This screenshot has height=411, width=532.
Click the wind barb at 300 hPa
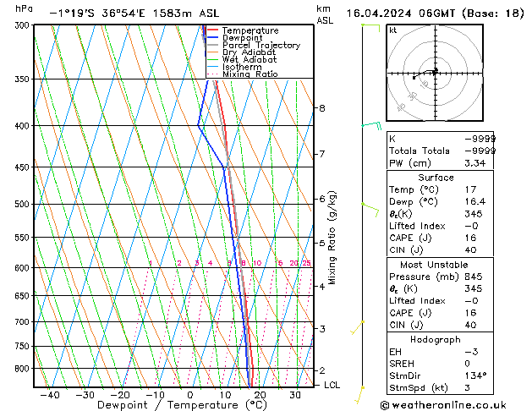pos(370,26)
